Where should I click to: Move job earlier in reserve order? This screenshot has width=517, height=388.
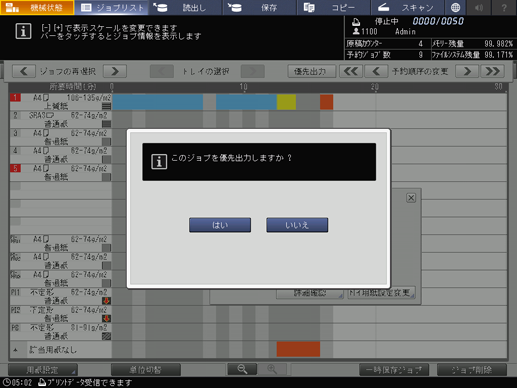click(376, 71)
